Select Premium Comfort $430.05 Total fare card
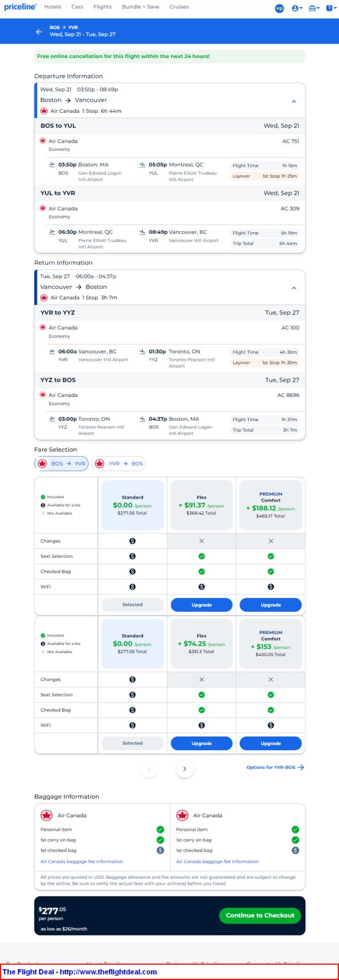This screenshot has width=339, height=980. [x=271, y=643]
